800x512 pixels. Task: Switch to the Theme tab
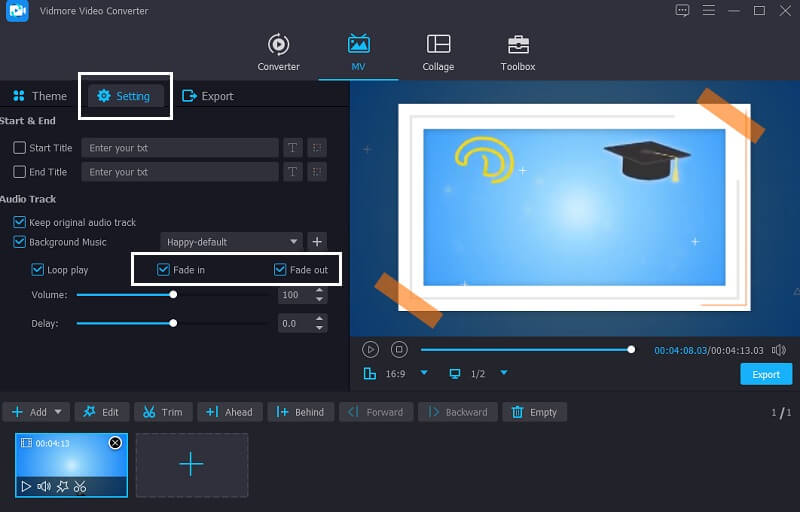(40, 96)
